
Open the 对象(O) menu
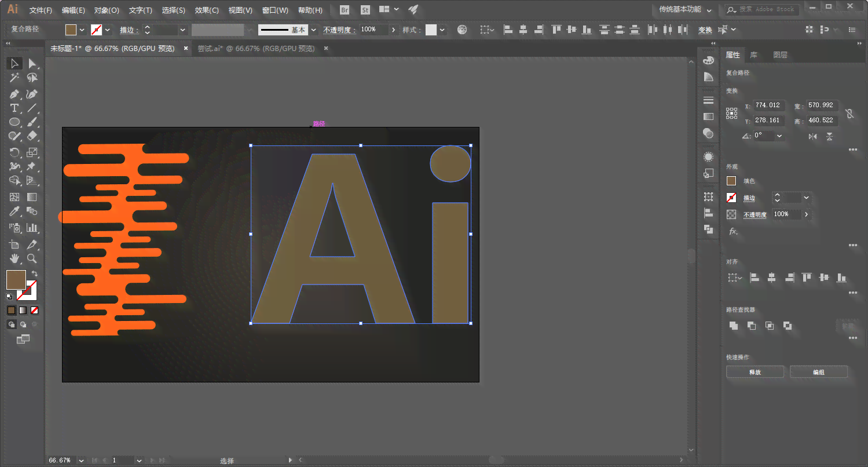click(107, 10)
